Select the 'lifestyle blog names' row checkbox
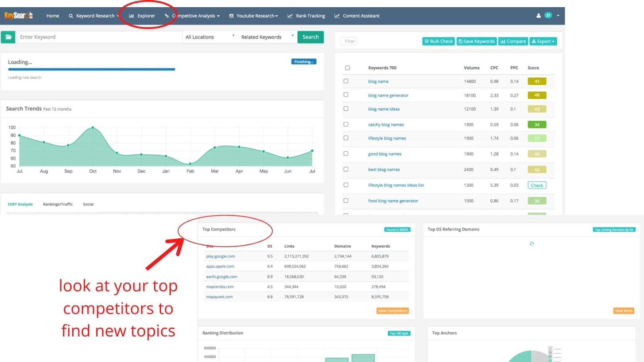 click(x=346, y=138)
